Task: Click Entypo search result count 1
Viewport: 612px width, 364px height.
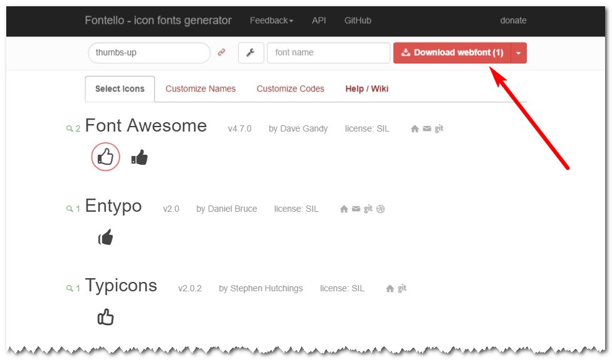Action: 73,209
